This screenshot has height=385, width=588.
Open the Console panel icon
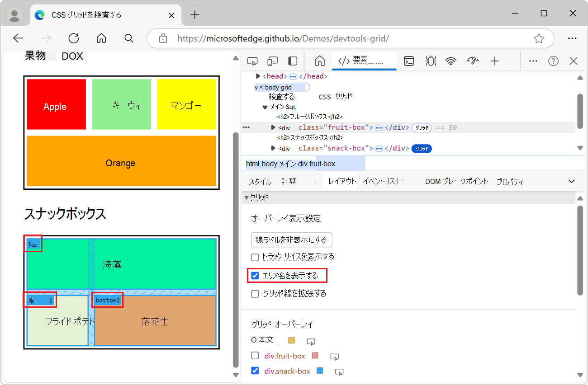coord(408,61)
